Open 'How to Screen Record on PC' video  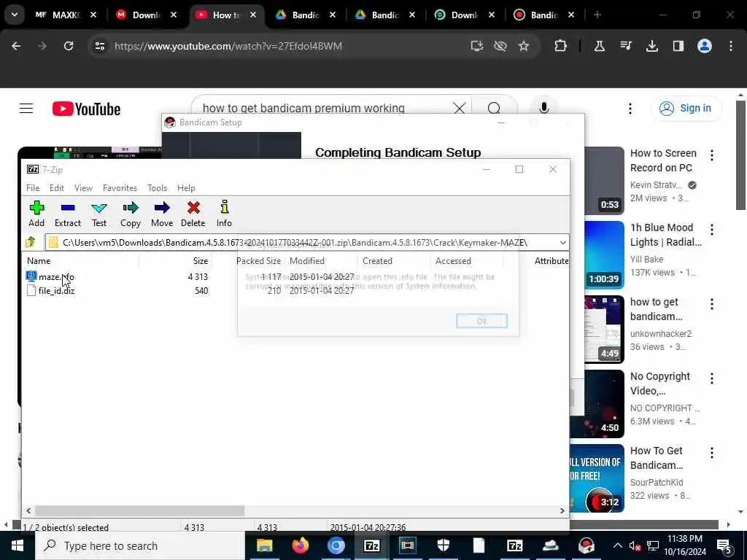coord(663,160)
